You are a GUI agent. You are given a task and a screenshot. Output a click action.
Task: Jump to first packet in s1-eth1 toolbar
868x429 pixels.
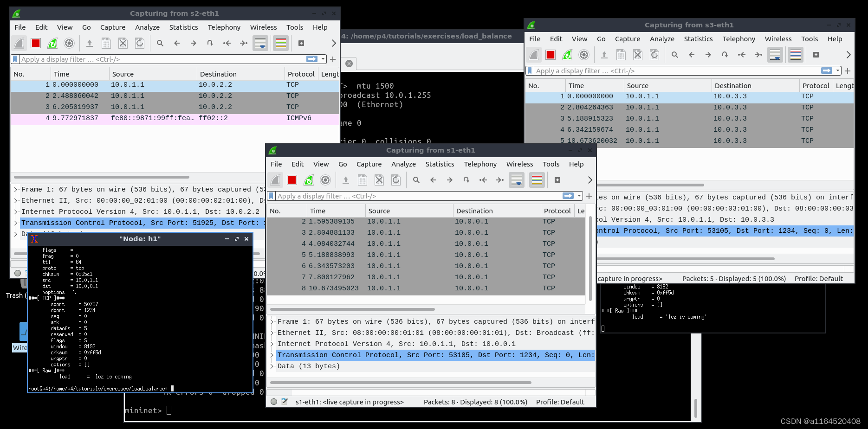click(x=483, y=180)
